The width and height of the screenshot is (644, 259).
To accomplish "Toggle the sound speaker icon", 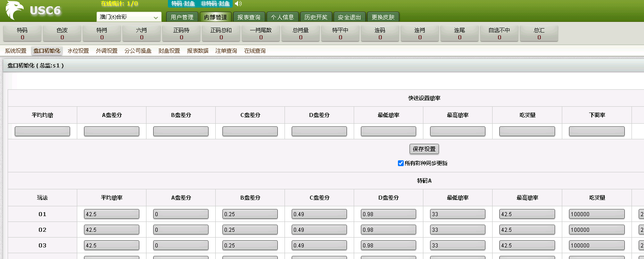I will [238, 4].
